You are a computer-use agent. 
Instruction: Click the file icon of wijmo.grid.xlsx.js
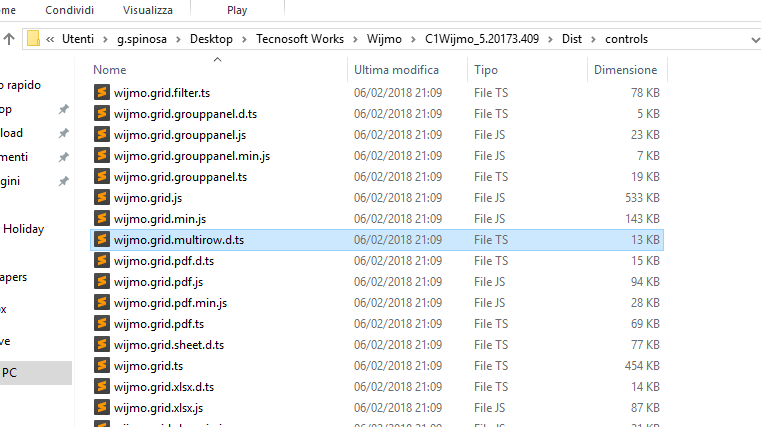[x=101, y=407]
